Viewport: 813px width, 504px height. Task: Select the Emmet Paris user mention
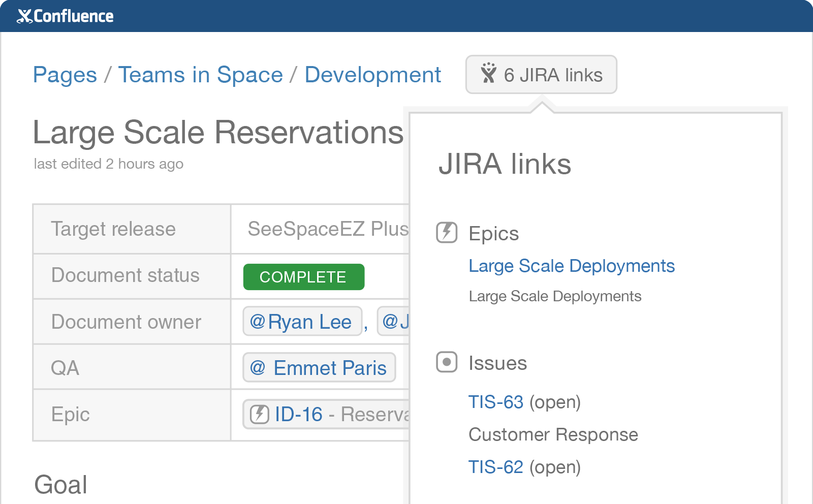320,367
